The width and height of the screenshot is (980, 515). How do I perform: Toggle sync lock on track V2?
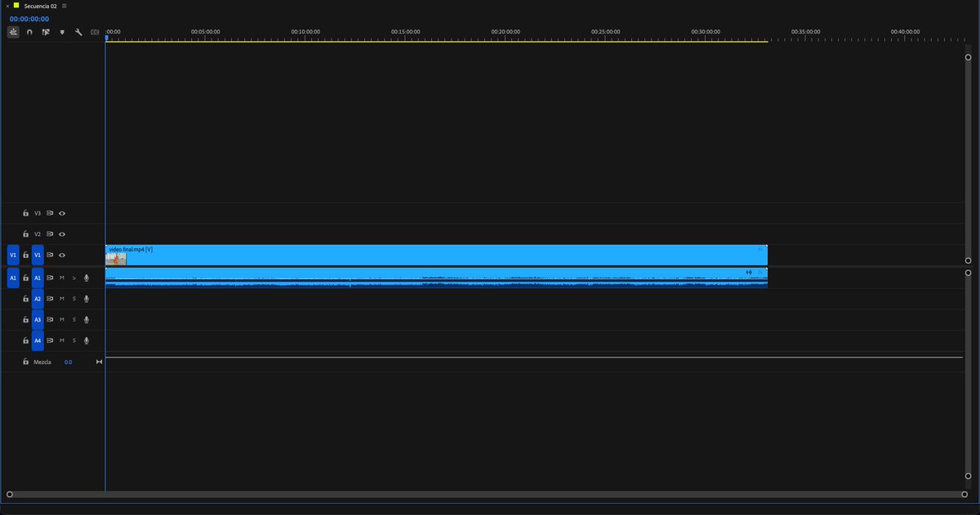[50, 234]
